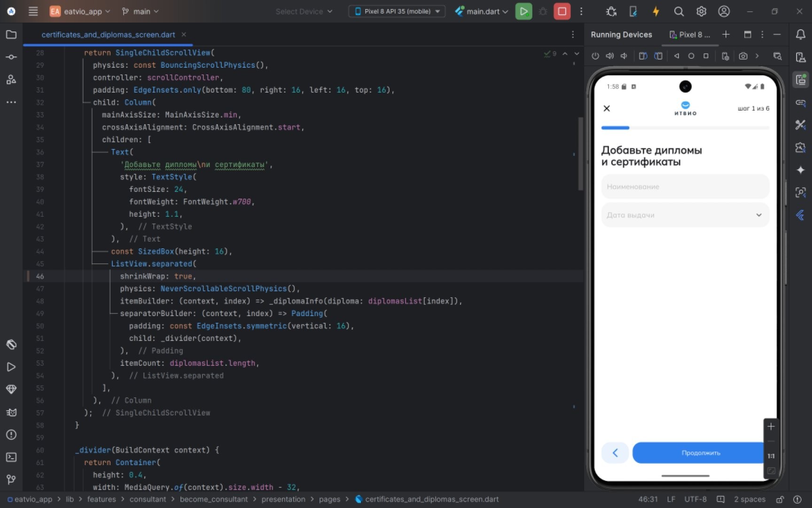This screenshot has width=812, height=508.
Task: Open the App Quality Insights diamond icon
Action: 11,389
